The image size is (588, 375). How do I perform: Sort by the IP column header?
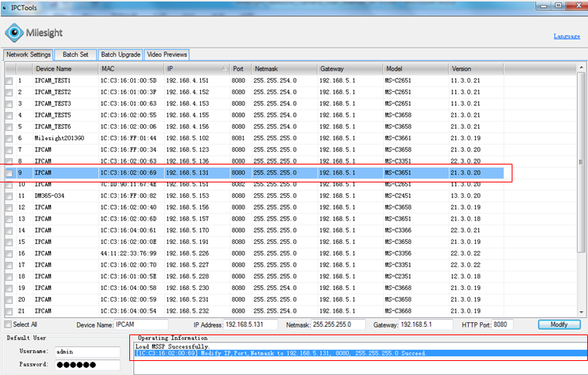click(196, 69)
